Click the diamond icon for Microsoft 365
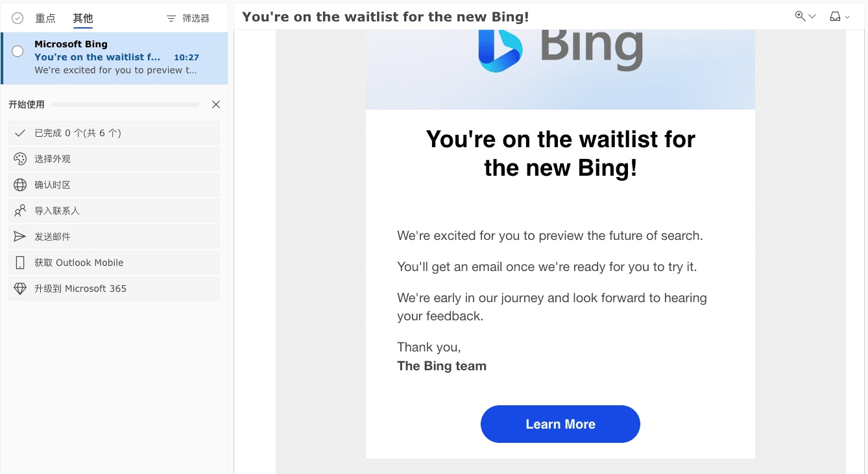Screen dimensions: 868x474 (20, 289)
